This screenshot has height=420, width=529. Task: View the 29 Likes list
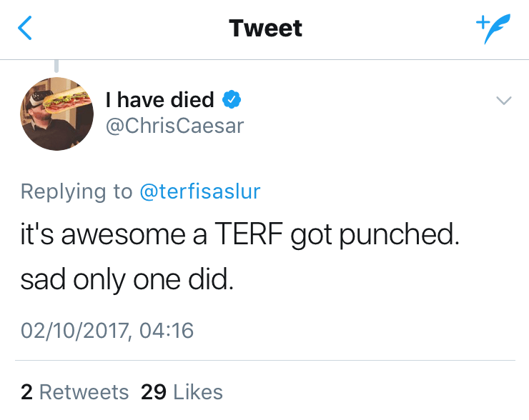click(182, 392)
